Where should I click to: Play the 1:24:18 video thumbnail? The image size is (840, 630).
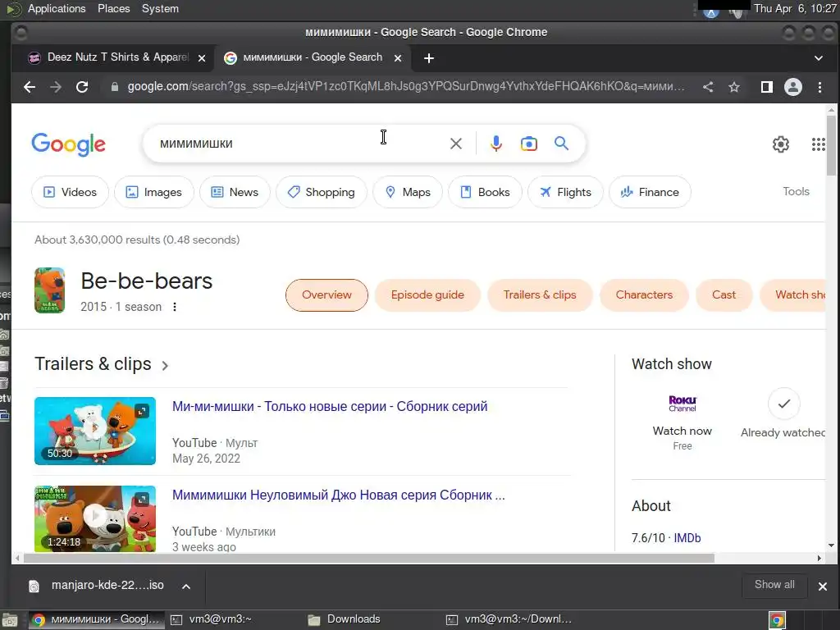pos(95,518)
